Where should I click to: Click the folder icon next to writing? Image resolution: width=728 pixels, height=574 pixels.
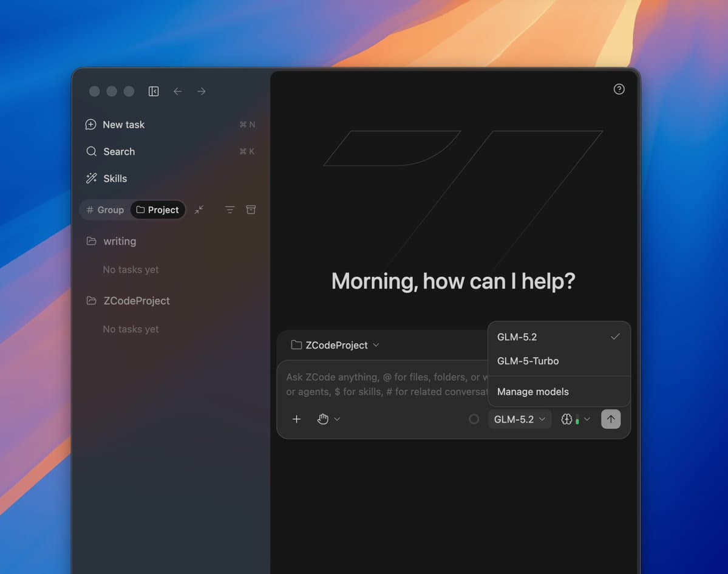tap(92, 241)
